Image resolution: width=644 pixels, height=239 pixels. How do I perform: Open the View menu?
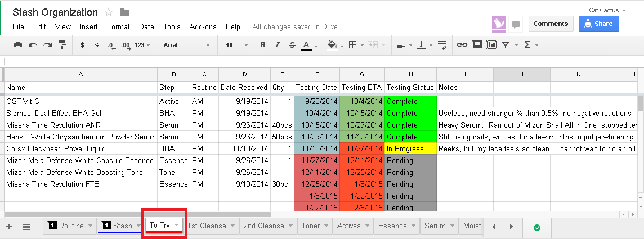click(x=63, y=26)
